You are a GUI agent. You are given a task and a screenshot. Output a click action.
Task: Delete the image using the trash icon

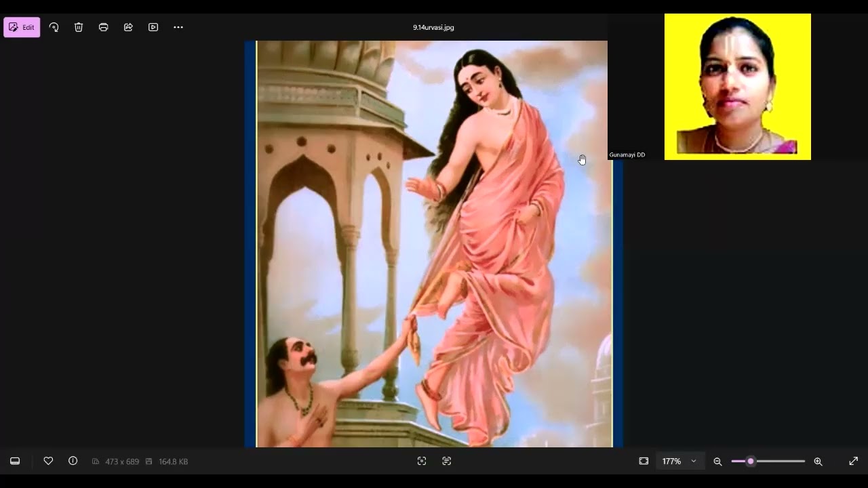point(79,27)
